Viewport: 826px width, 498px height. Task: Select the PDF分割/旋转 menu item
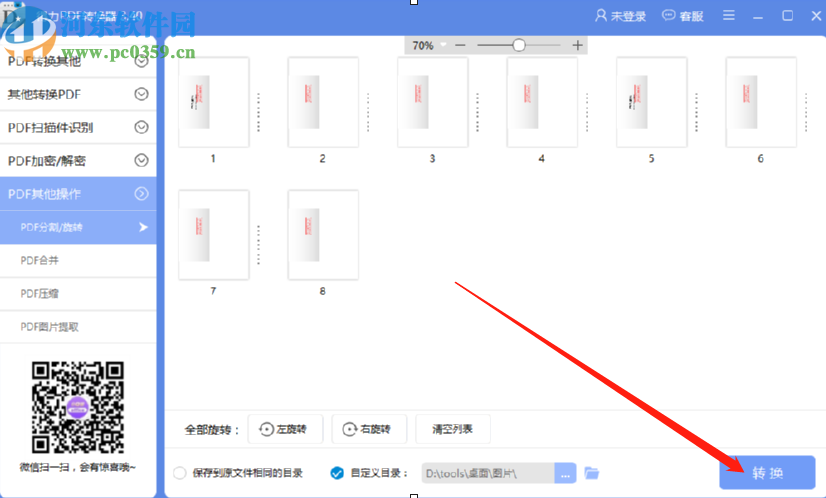point(78,227)
